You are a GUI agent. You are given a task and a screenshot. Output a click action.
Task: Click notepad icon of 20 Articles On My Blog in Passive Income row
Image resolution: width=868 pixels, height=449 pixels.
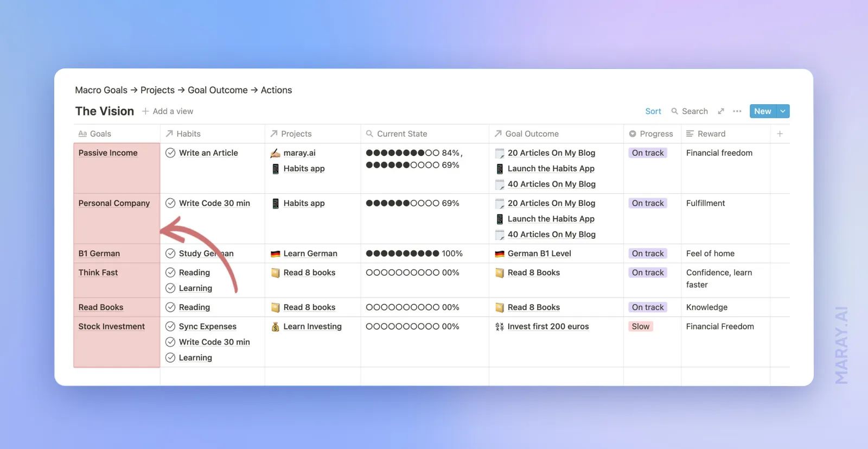tap(500, 154)
